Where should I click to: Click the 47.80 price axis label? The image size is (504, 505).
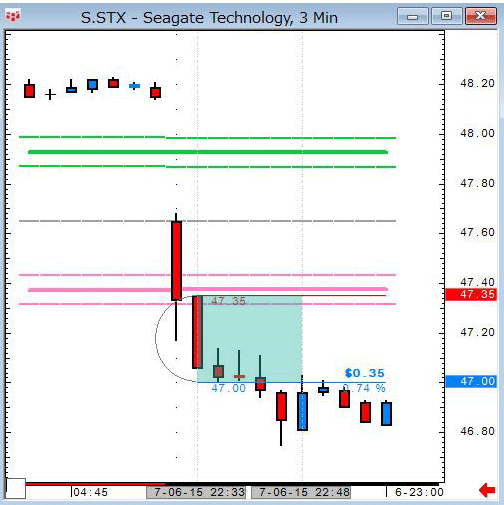coord(477,183)
